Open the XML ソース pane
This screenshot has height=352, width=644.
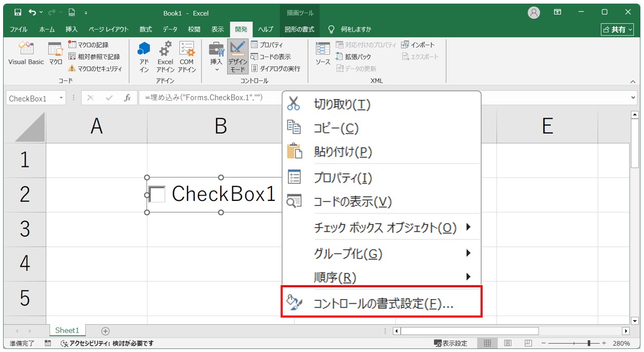click(x=323, y=53)
